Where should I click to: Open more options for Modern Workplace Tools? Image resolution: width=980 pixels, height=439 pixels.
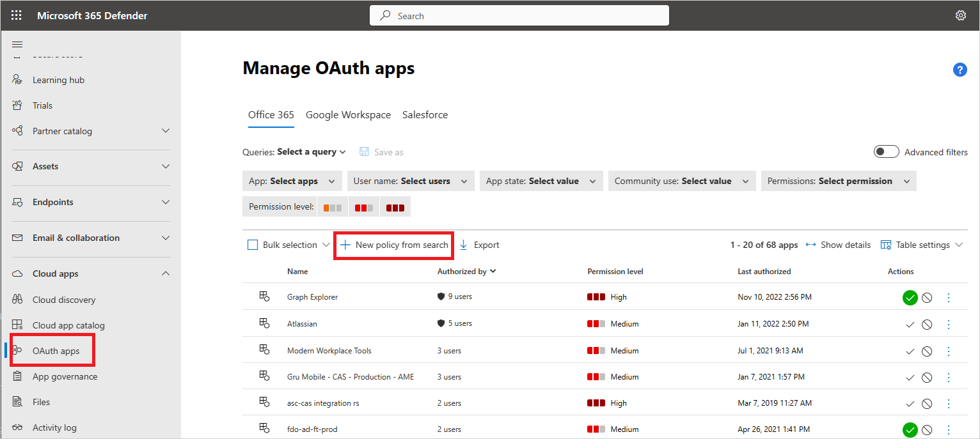point(949,351)
